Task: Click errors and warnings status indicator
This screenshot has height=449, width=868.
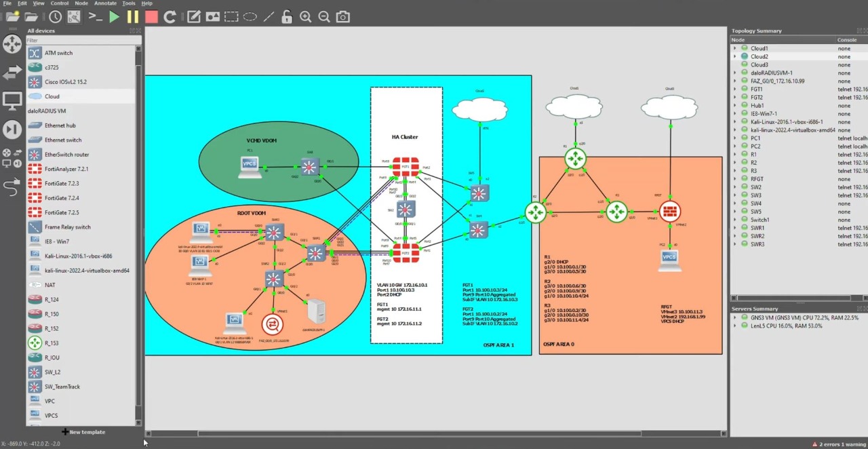Action: coord(838,444)
